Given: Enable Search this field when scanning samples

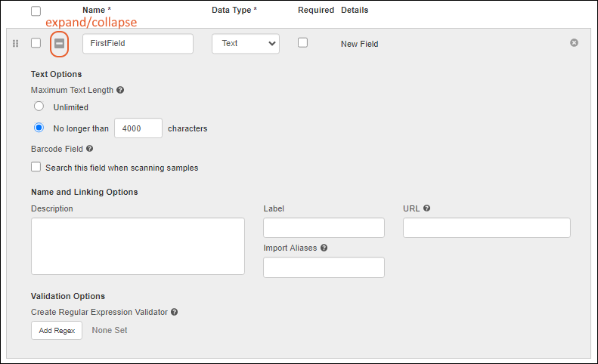Looking at the screenshot, I should pos(36,167).
